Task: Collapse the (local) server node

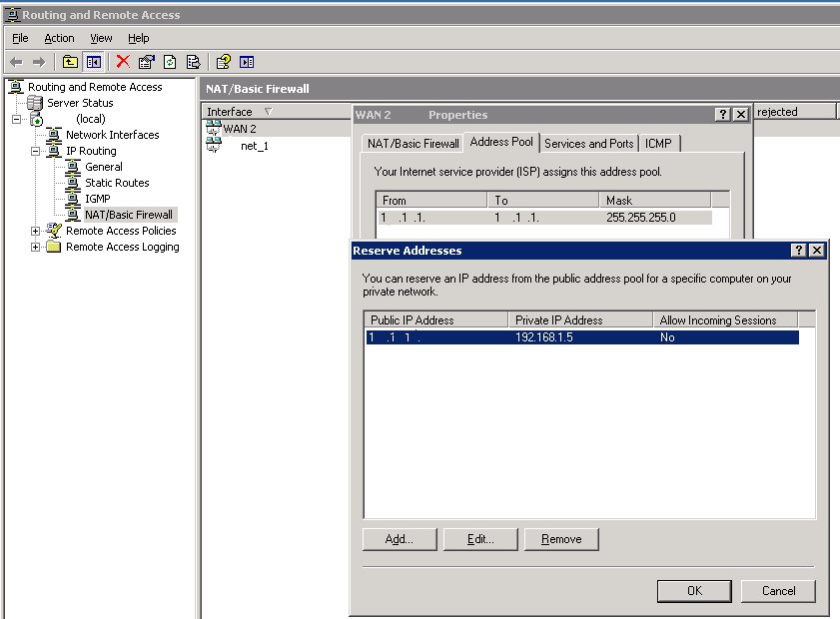Action: tap(17, 120)
